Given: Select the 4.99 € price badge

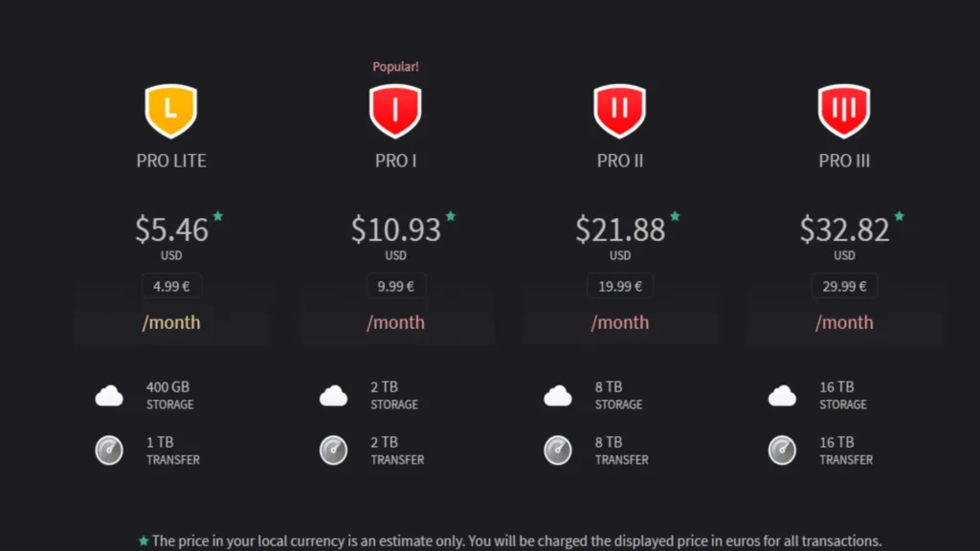Looking at the screenshot, I should coord(171,285).
